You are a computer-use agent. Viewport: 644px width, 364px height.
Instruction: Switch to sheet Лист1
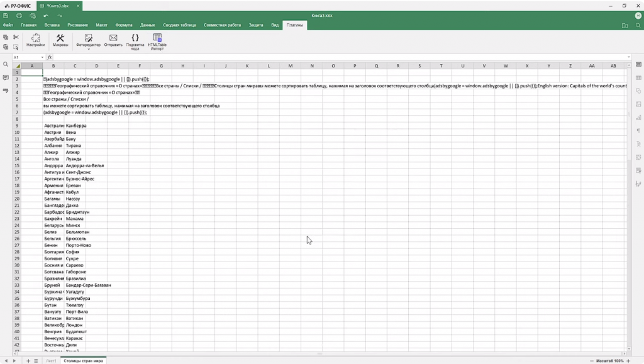(x=51, y=361)
